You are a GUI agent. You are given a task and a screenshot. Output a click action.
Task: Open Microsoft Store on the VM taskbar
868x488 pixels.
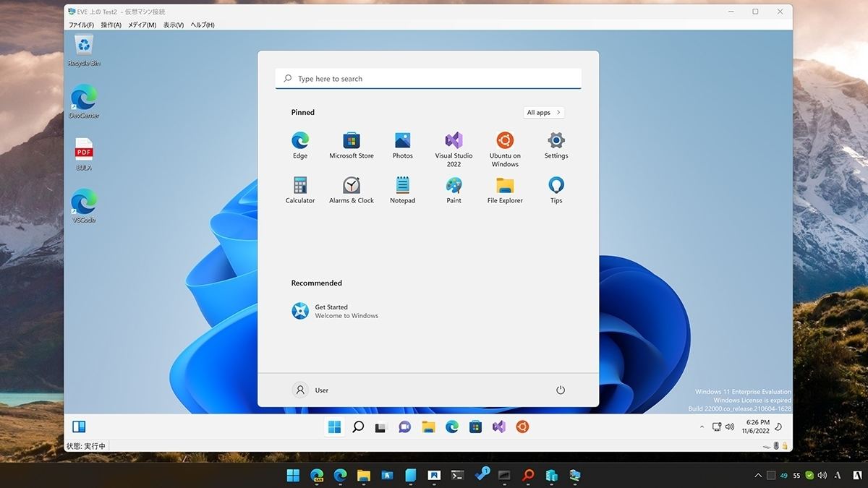pos(475,427)
